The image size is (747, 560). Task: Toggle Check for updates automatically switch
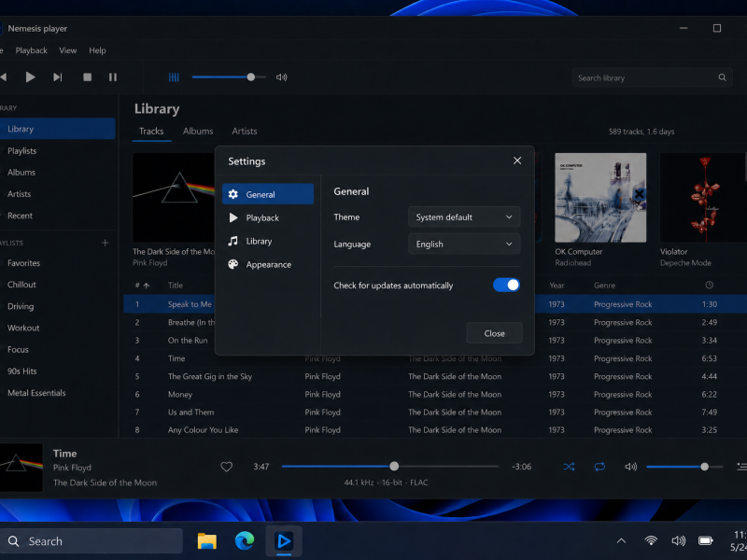pyautogui.click(x=506, y=286)
